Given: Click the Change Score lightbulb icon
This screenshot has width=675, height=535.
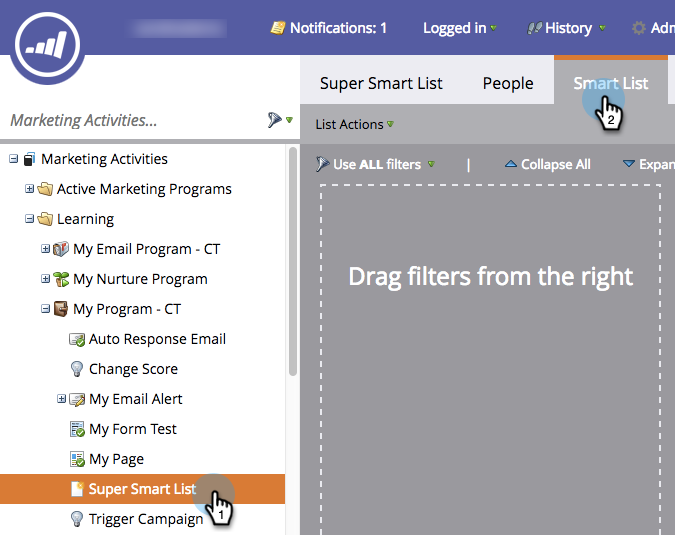Looking at the screenshot, I should click(x=77, y=369).
